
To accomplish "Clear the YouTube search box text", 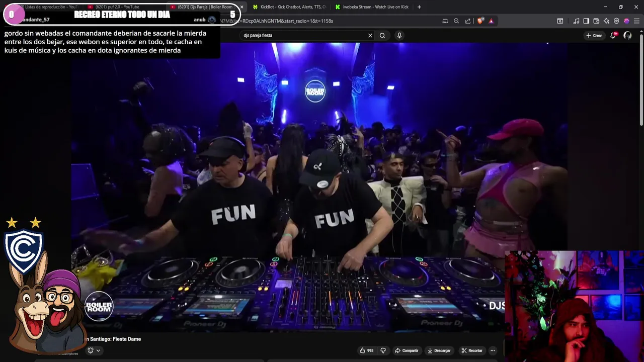I will tap(370, 35).
